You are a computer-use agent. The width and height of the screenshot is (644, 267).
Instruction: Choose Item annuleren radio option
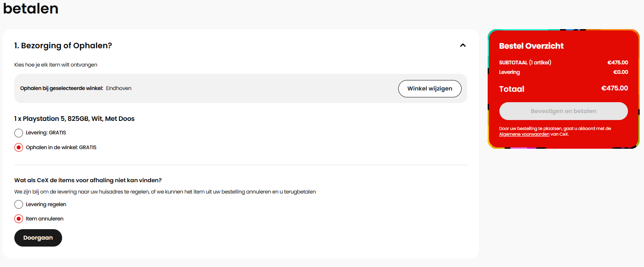[x=19, y=219]
